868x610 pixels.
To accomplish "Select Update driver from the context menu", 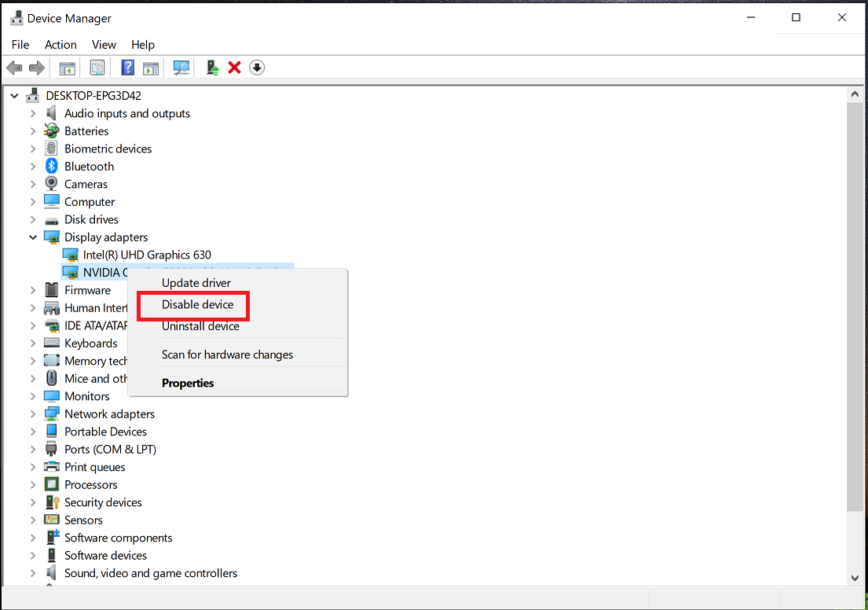I will pyautogui.click(x=196, y=282).
